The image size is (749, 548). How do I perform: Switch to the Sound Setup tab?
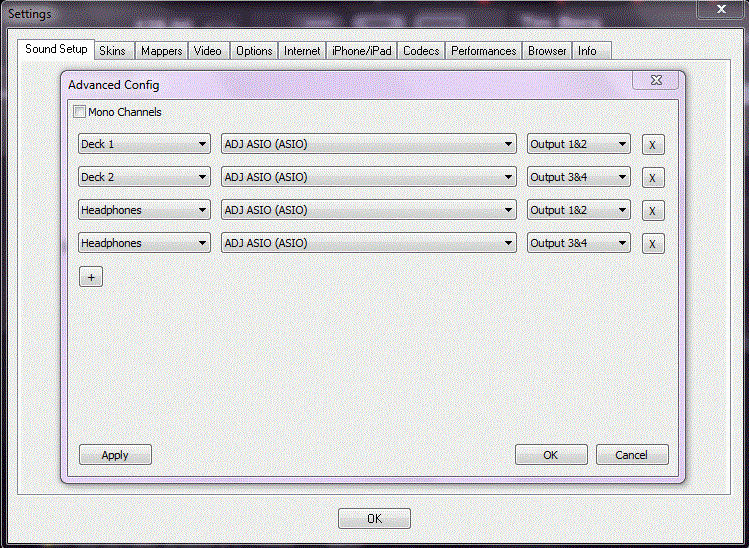[56, 49]
